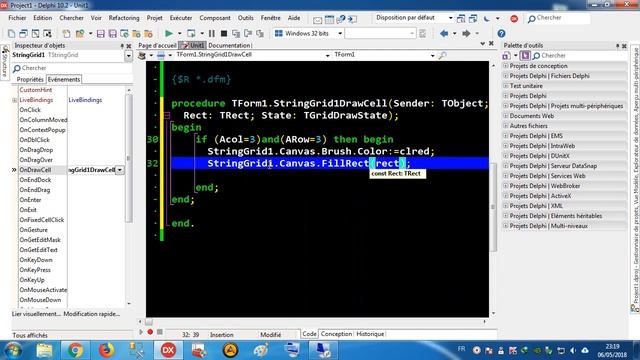Screen dimensions: 640x360
Task: Run the project with green arrow
Action: [169, 33]
